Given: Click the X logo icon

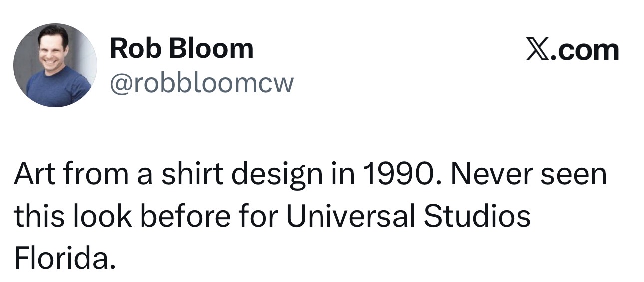Looking at the screenshot, I should pos(537,50).
